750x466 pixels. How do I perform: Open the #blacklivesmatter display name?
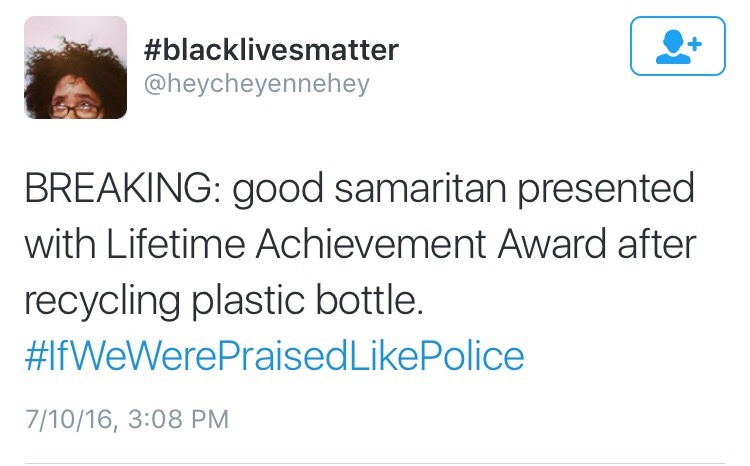pos(271,48)
